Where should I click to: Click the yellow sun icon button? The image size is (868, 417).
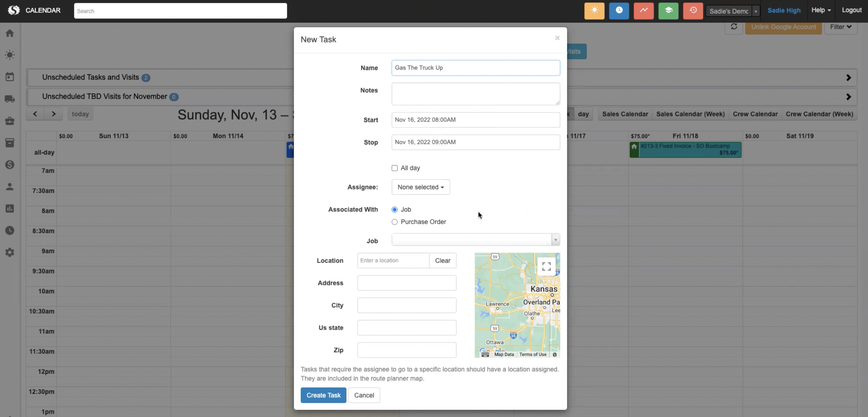(x=594, y=10)
